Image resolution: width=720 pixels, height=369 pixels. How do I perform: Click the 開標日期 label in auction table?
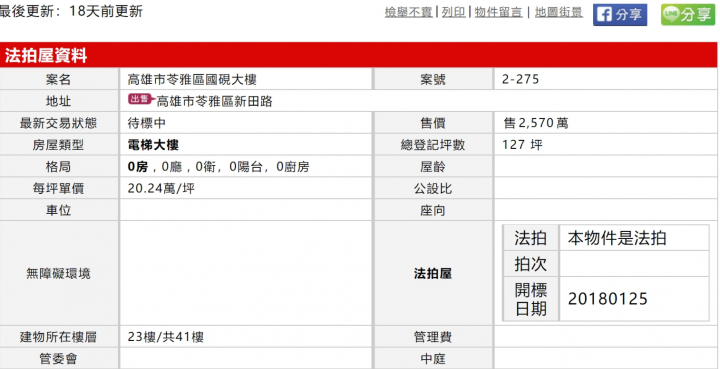coord(531,299)
